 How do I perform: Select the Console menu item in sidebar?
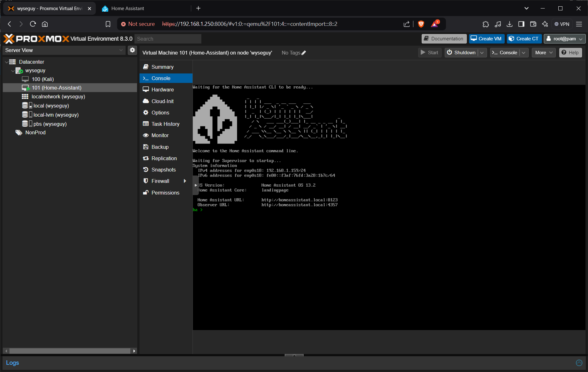point(166,78)
